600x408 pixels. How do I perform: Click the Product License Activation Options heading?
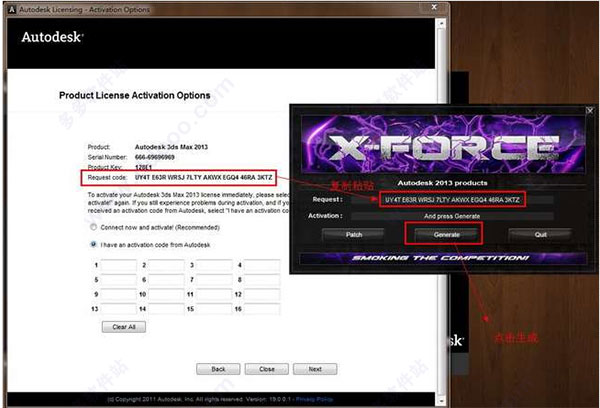click(135, 95)
